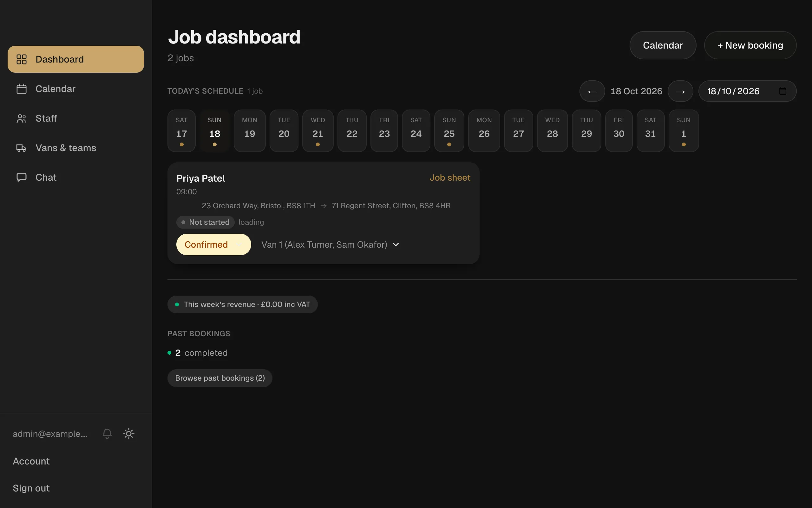Image resolution: width=812 pixels, height=508 pixels.
Task: Expand Van 1 team assignment dropdown
Action: coord(330,244)
